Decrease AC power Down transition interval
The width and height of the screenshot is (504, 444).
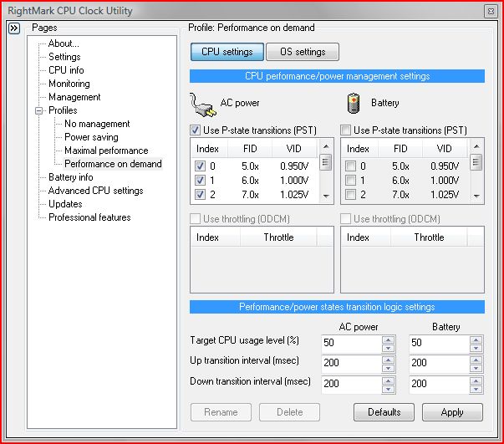[x=389, y=389]
